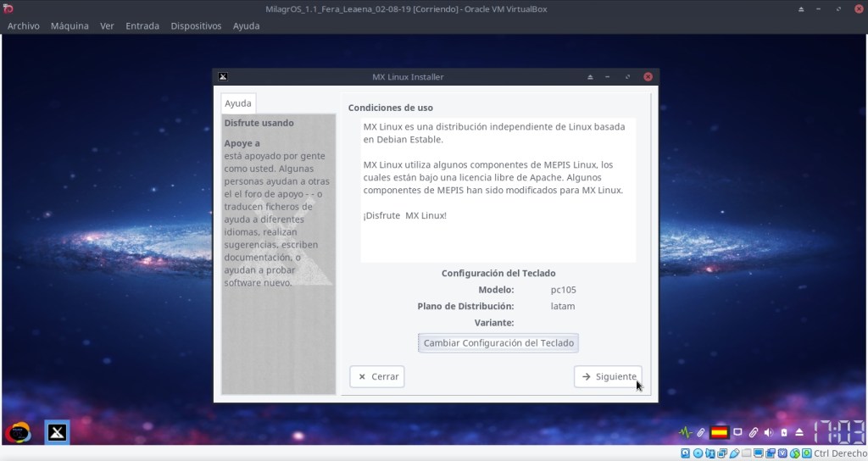Open the Dispositivos menu
The width and height of the screenshot is (868, 461).
point(196,26)
